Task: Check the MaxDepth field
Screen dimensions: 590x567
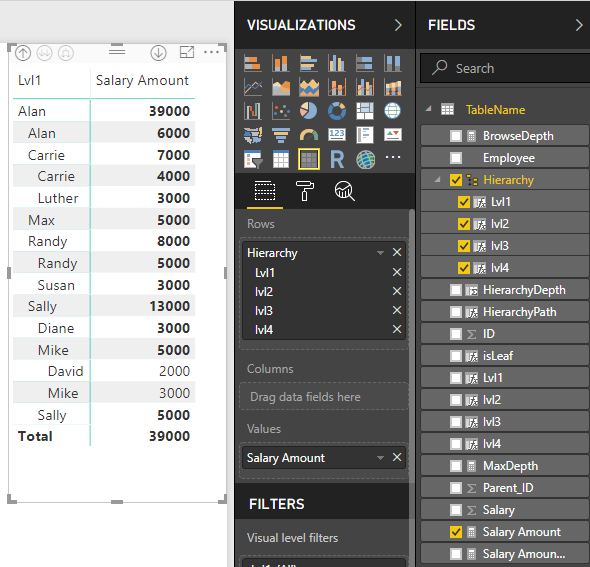Action: pyautogui.click(x=456, y=466)
